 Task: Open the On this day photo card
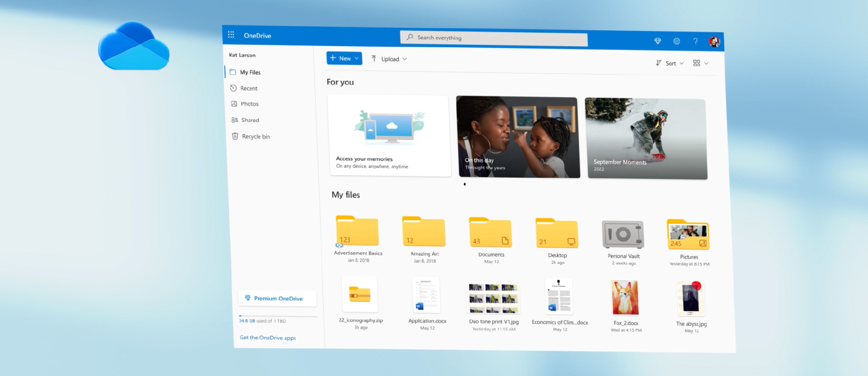coord(518,137)
